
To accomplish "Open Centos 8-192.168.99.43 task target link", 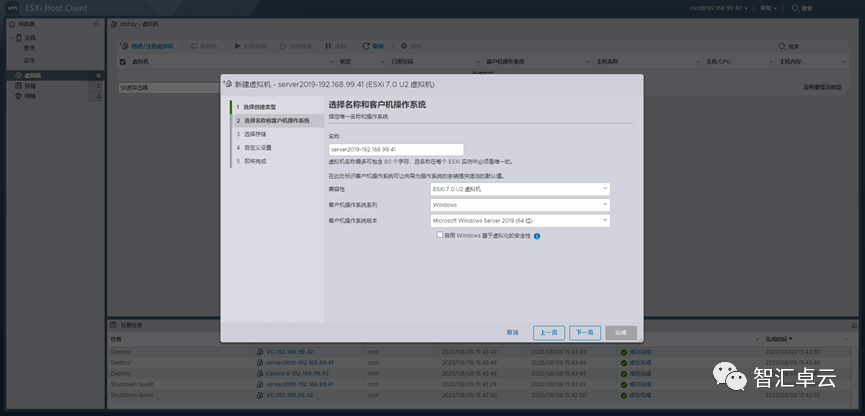I will click(297, 374).
